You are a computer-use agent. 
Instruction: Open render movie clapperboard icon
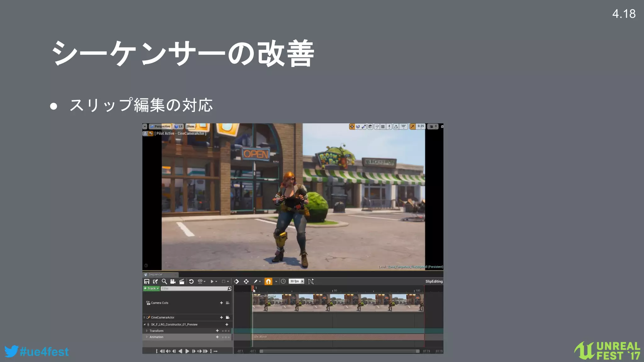[x=182, y=282]
